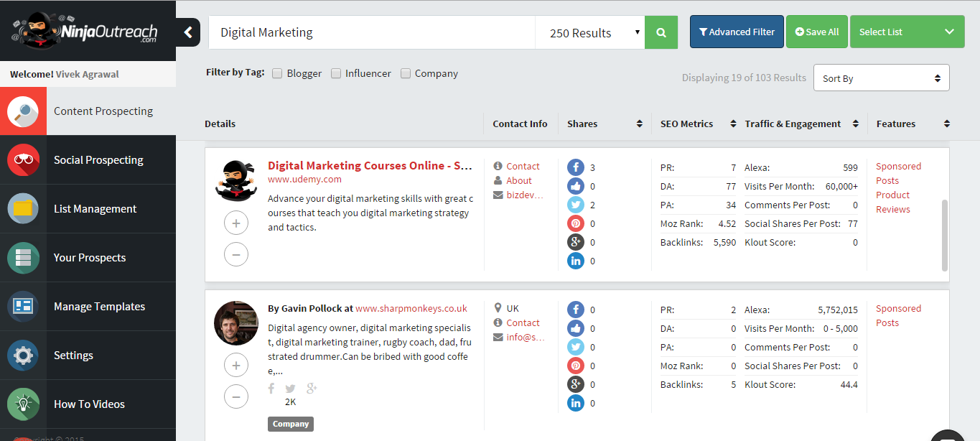Click the LinkedIn share icon for Udemy

pyautogui.click(x=576, y=261)
